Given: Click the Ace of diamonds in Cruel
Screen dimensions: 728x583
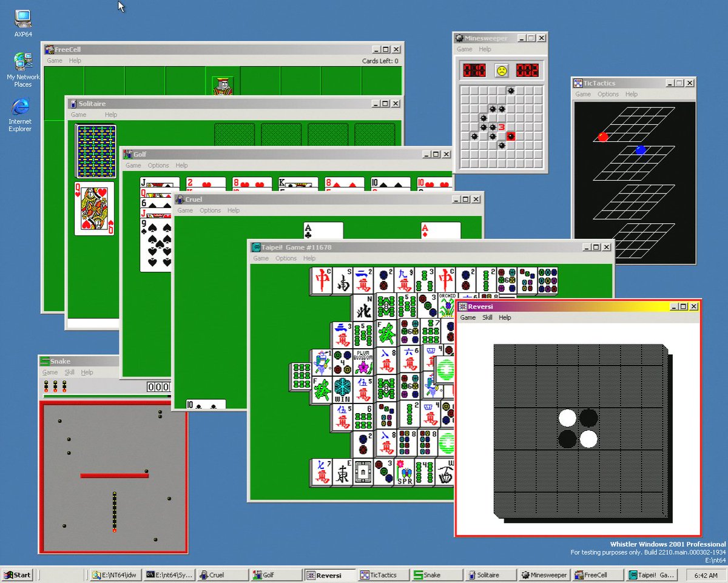Looking at the screenshot, I should point(440,231).
